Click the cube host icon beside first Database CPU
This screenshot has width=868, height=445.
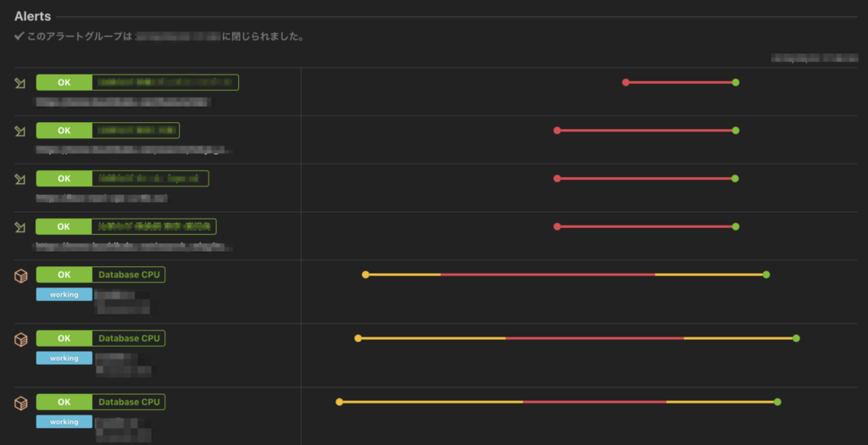[x=20, y=275]
